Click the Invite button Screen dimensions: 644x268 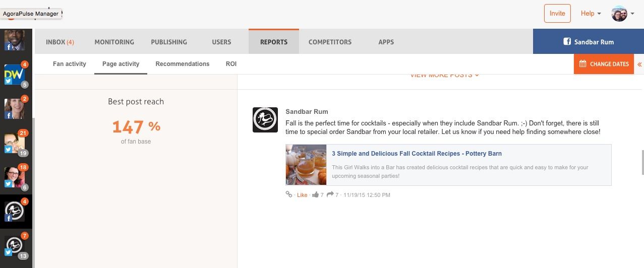click(x=557, y=14)
